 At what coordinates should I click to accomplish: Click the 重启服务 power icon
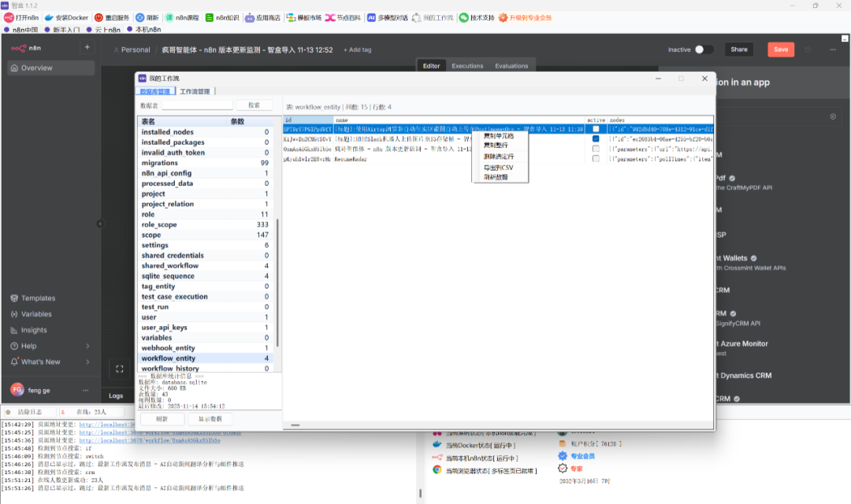click(x=98, y=17)
